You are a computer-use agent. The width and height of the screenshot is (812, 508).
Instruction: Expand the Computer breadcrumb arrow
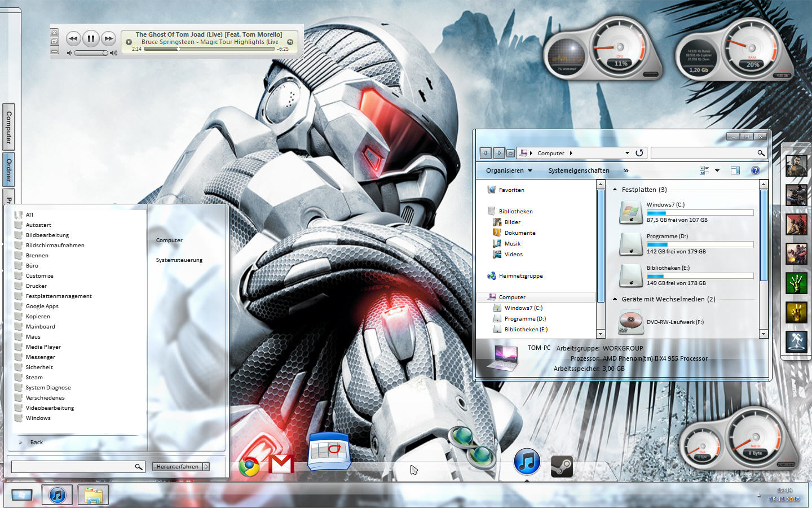pos(571,153)
